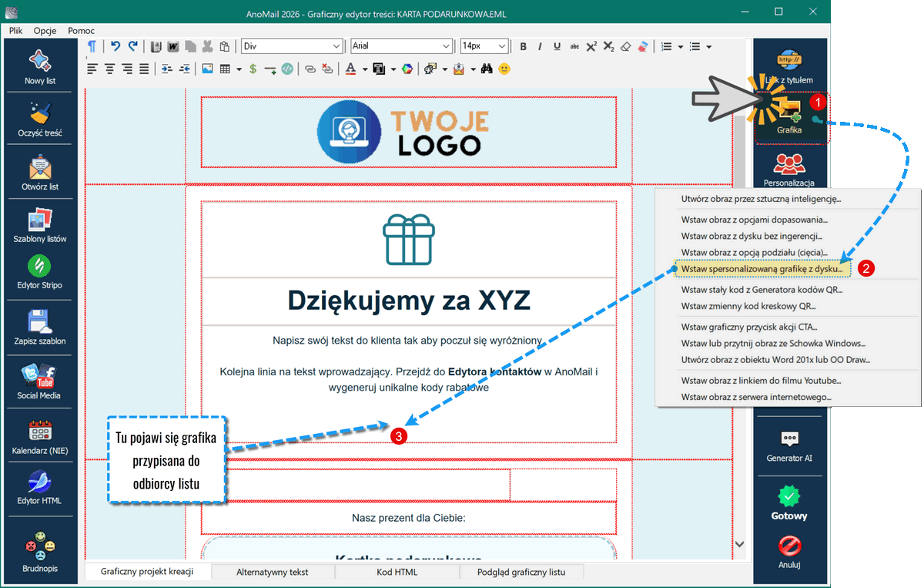Toggle paragraph marks pilcrow icon

[x=92, y=46]
